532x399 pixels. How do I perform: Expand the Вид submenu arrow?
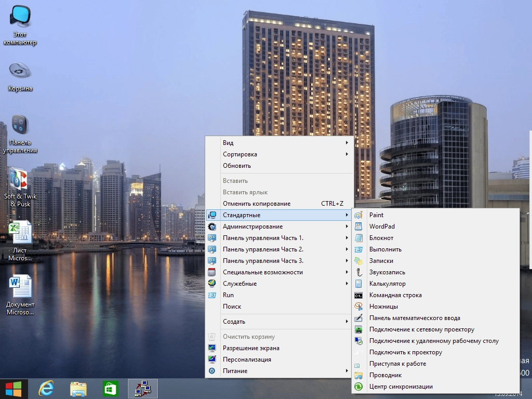point(347,143)
